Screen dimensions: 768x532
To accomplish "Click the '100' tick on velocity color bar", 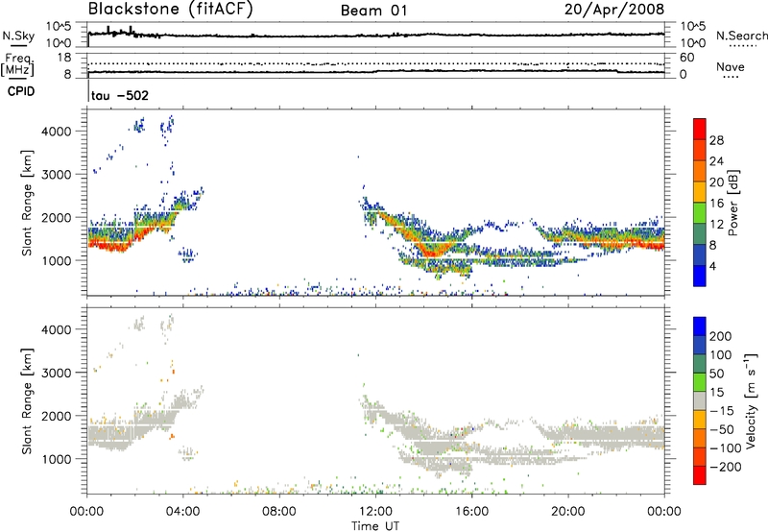I will click(x=721, y=355).
